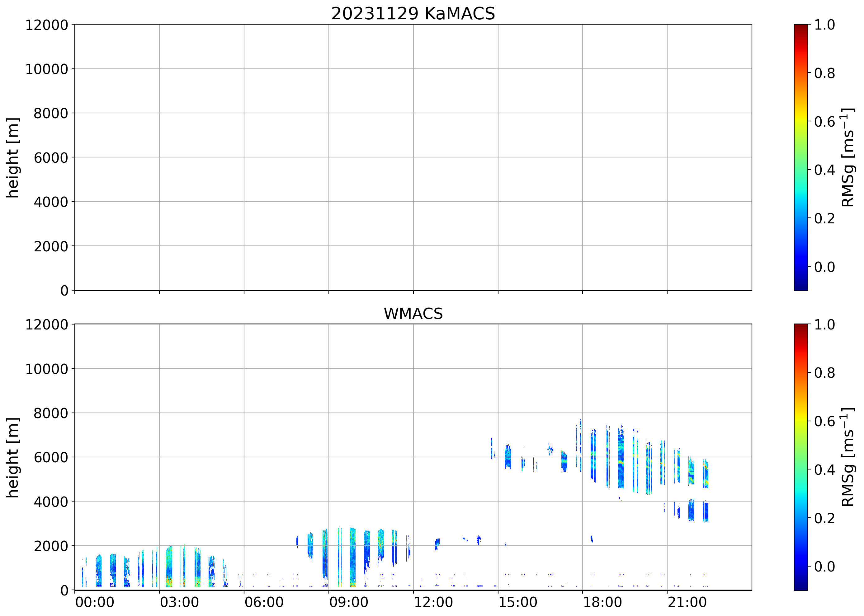Click the top panel height [m] label
This screenshot has width=864, height=616.
[x=12, y=157]
